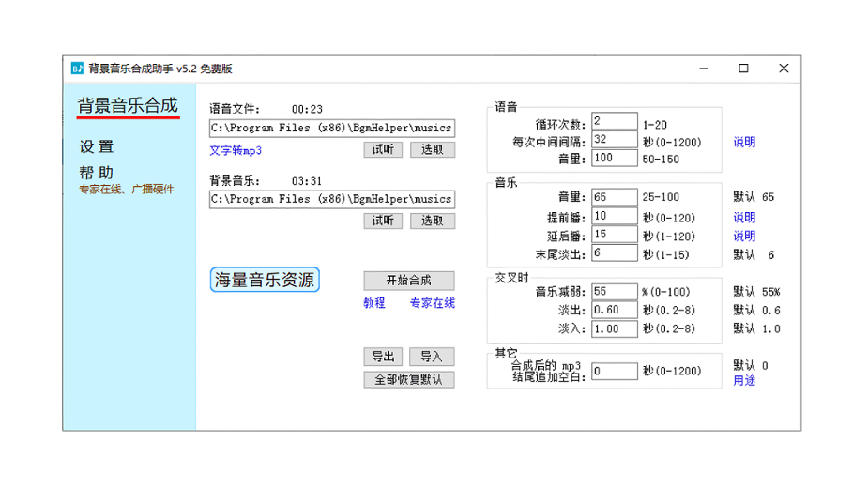Open the 用途 link

(744, 381)
